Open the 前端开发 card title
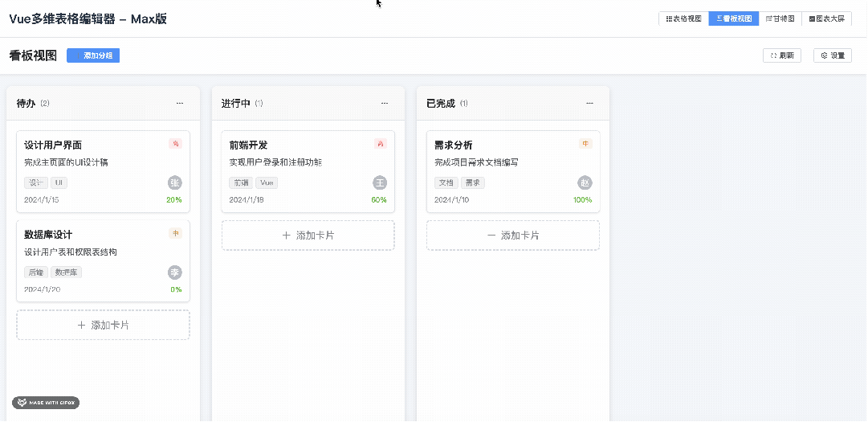Screen dimensions: 868x422 (249, 145)
